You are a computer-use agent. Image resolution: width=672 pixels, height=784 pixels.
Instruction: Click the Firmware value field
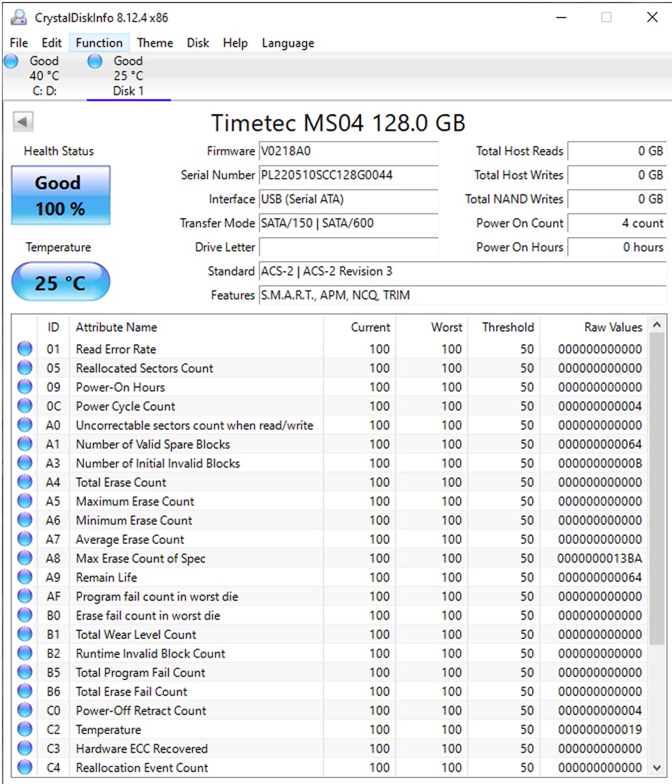pos(348,151)
